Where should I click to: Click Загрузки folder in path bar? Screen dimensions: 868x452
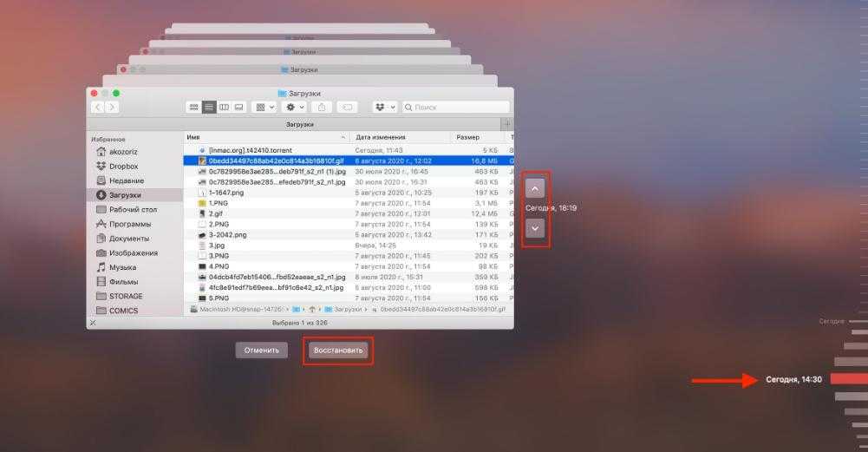point(343,309)
